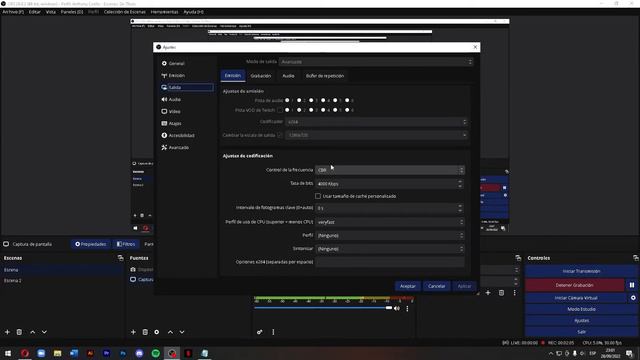Adjust keyframe interval spinner arrows
The height and width of the screenshot is (360, 640).
[460, 208]
